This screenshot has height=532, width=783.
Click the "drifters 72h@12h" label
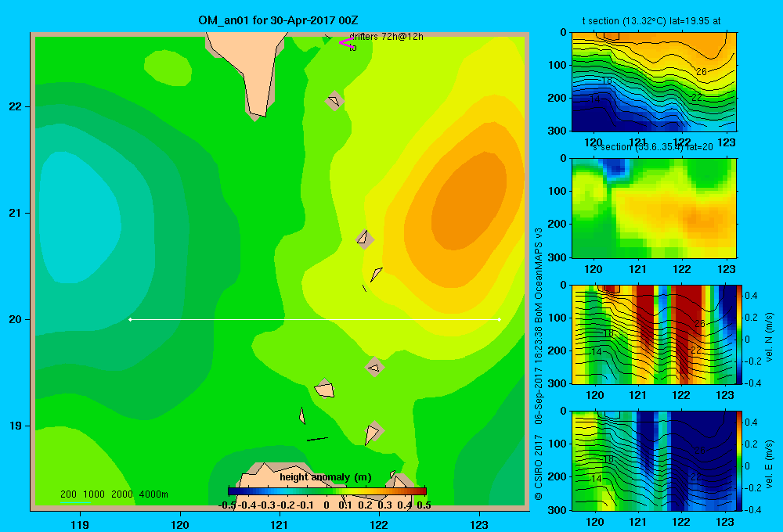[x=386, y=37]
